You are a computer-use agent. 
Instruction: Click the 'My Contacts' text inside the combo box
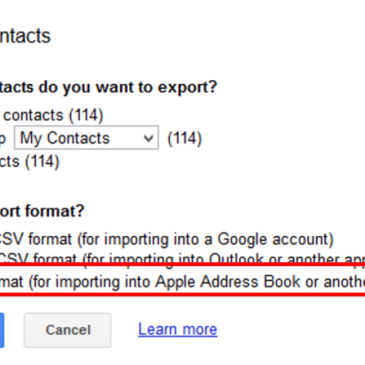pyautogui.click(x=65, y=138)
